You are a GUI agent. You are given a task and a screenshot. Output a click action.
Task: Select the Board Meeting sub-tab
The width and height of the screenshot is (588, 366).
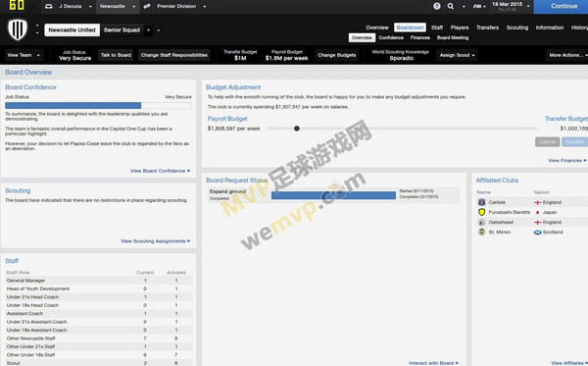click(x=453, y=37)
